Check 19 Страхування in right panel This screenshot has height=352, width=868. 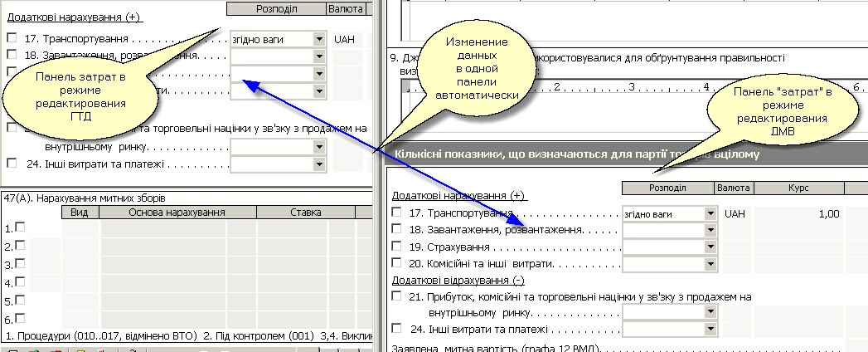tap(396, 247)
